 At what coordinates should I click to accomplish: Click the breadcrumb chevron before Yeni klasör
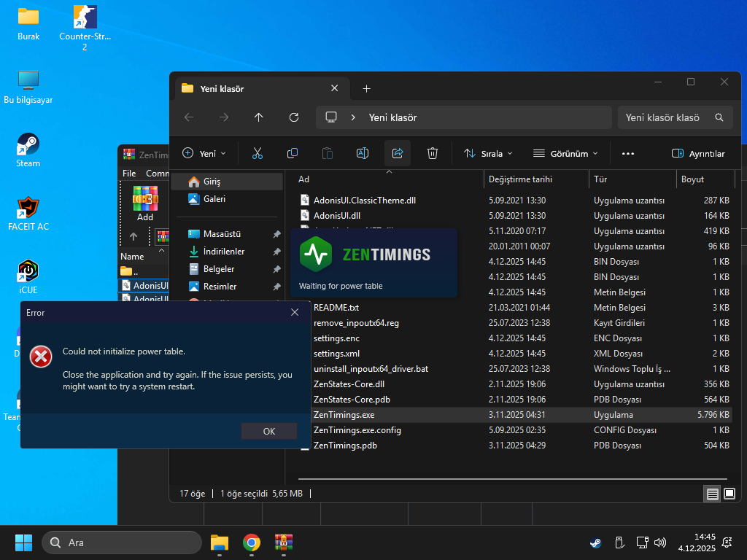[x=353, y=117]
